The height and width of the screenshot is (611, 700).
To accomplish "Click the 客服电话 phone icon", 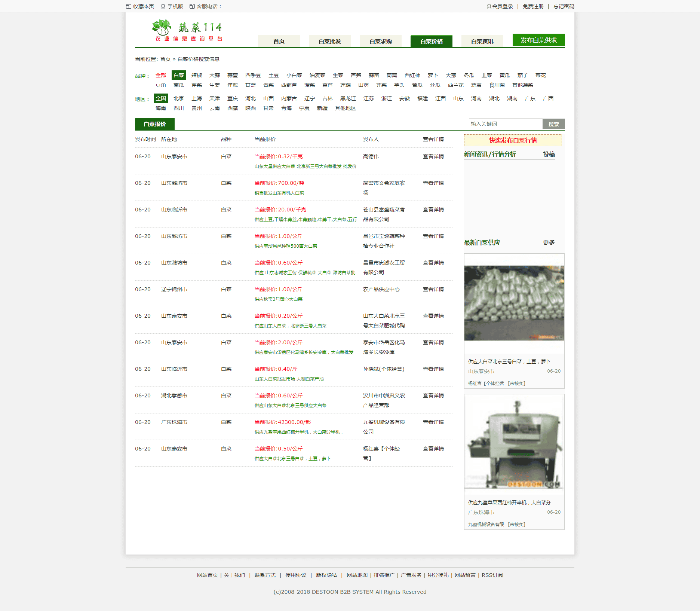I will click(192, 6).
